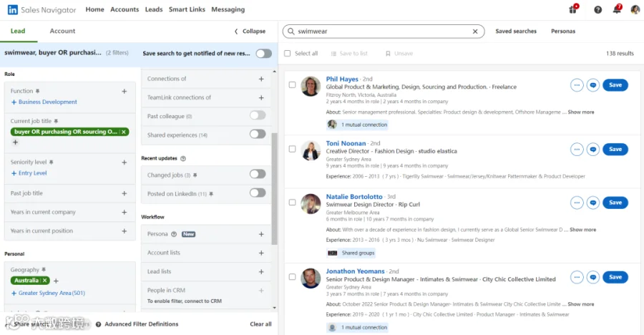644x335 pixels.
Task: Collapse the filters panel
Action: (250, 31)
